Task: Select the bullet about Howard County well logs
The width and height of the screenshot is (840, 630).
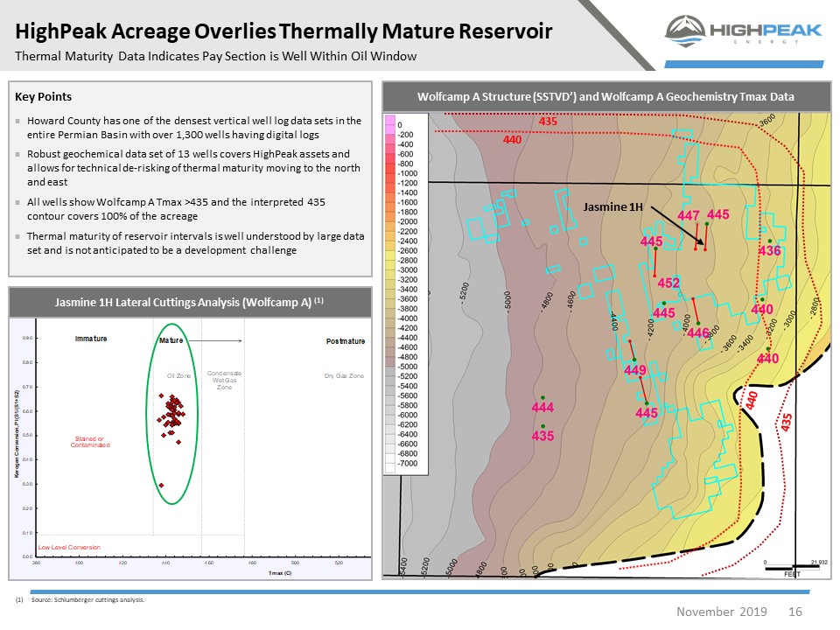Action: [194, 128]
